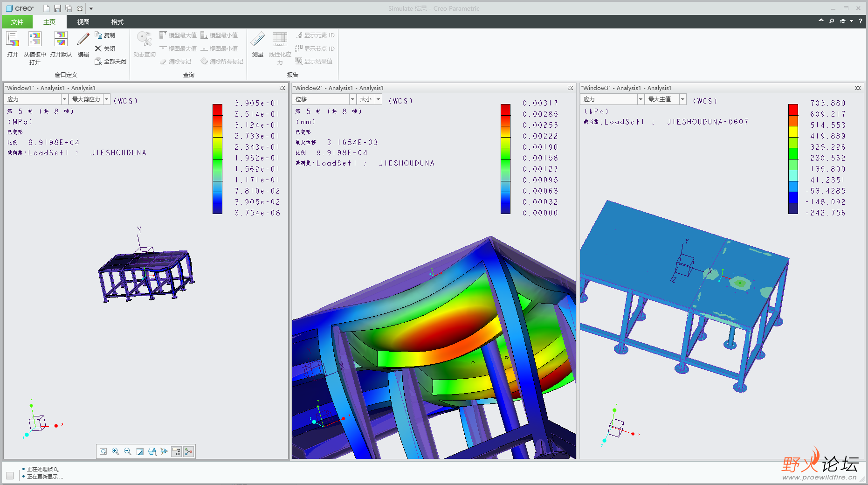This screenshot has height=485, width=868.
Task: Click the red swatch in Window1 stress legend
Action: 217,109
